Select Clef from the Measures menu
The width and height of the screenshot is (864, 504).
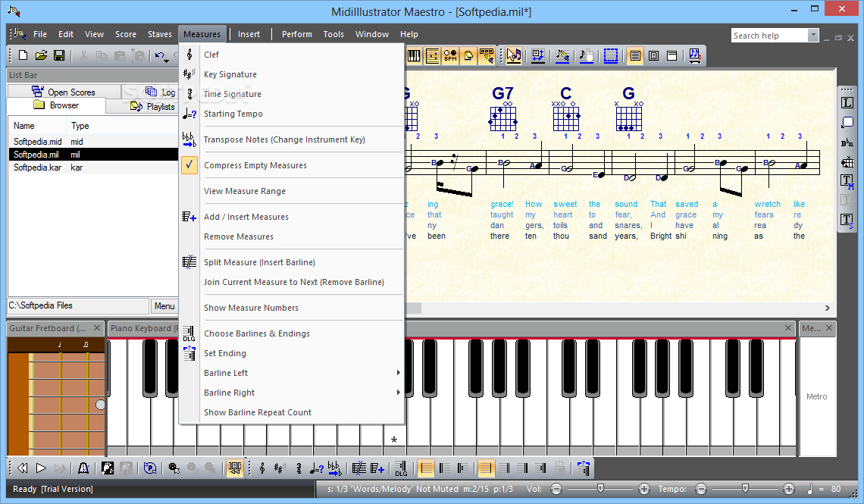pyautogui.click(x=211, y=55)
